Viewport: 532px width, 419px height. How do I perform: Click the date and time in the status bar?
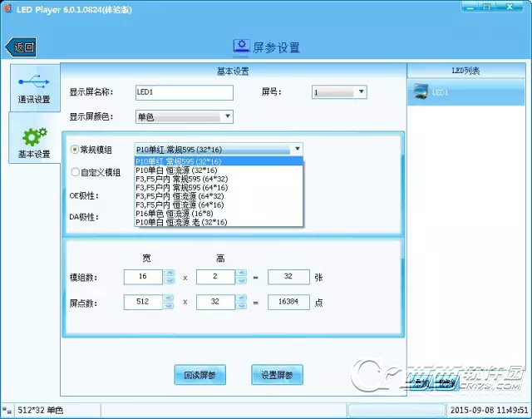pyautogui.click(x=489, y=410)
